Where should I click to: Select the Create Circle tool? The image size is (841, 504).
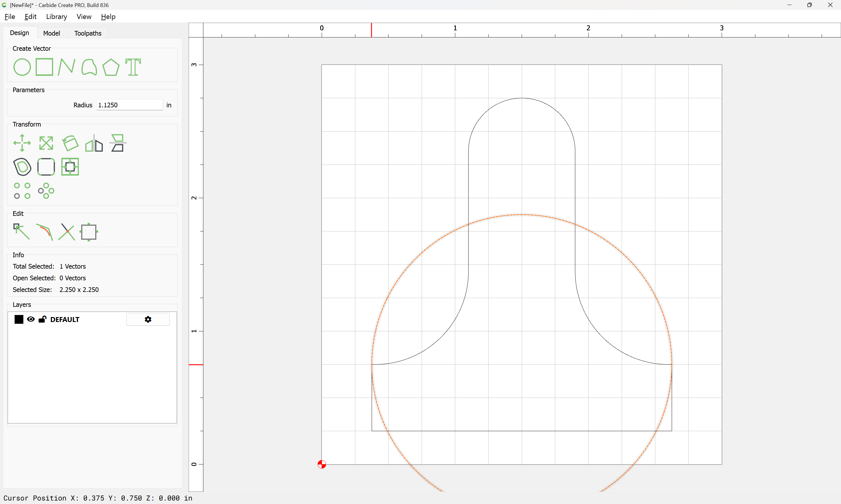tap(22, 67)
